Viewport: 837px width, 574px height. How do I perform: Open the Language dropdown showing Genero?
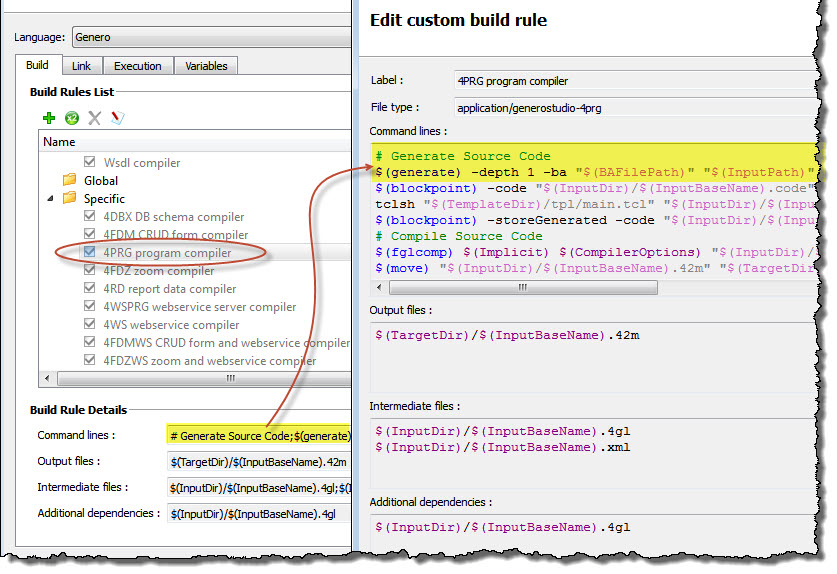210,37
